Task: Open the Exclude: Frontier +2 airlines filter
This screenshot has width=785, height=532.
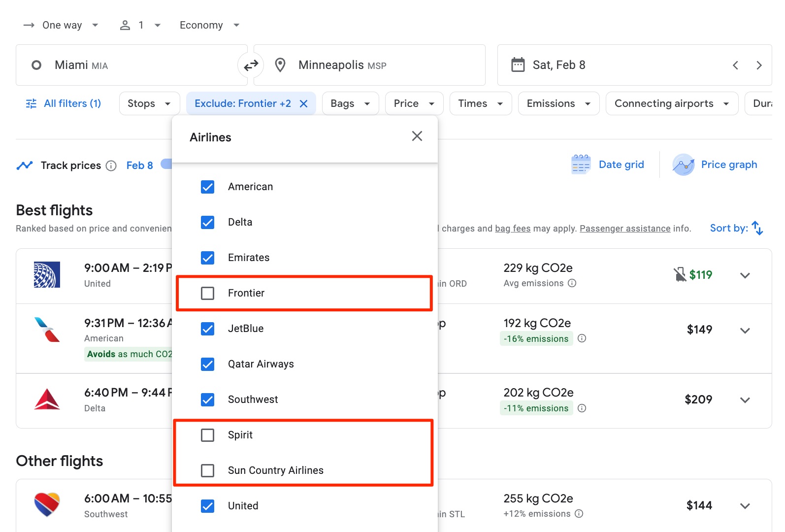Action: 242,103
